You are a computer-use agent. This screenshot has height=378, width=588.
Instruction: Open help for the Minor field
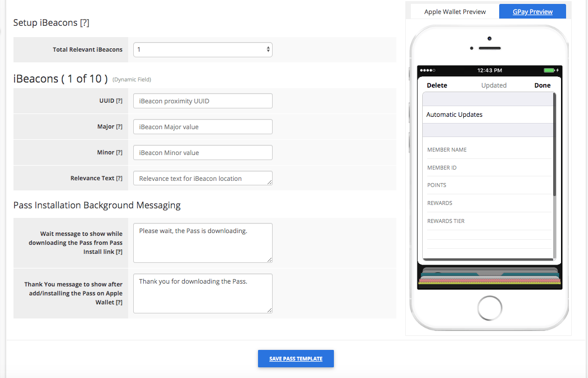click(x=120, y=152)
